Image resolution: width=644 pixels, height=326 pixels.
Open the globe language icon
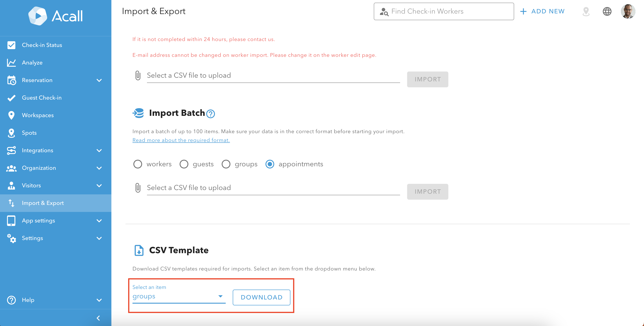[607, 11]
